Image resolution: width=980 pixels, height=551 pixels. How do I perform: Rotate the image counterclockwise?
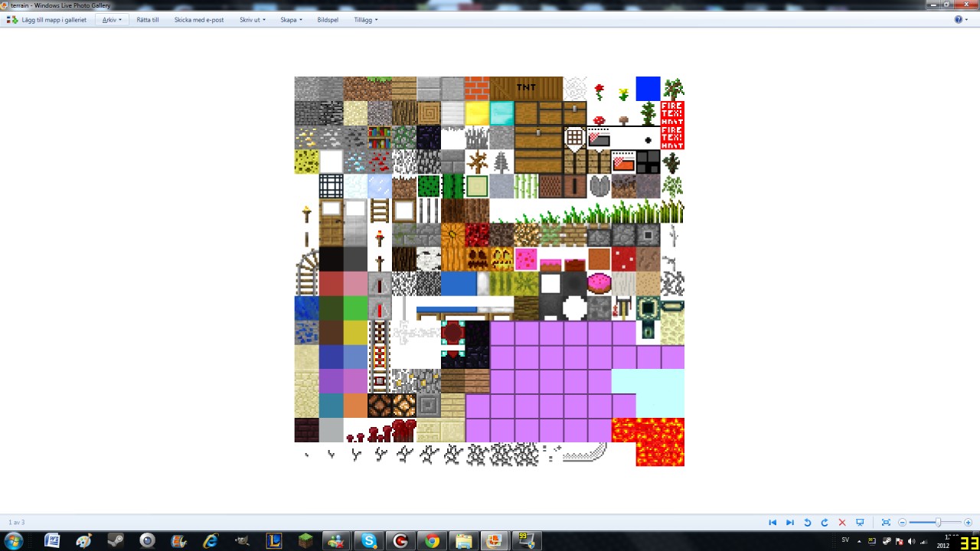click(x=808, y=522)
